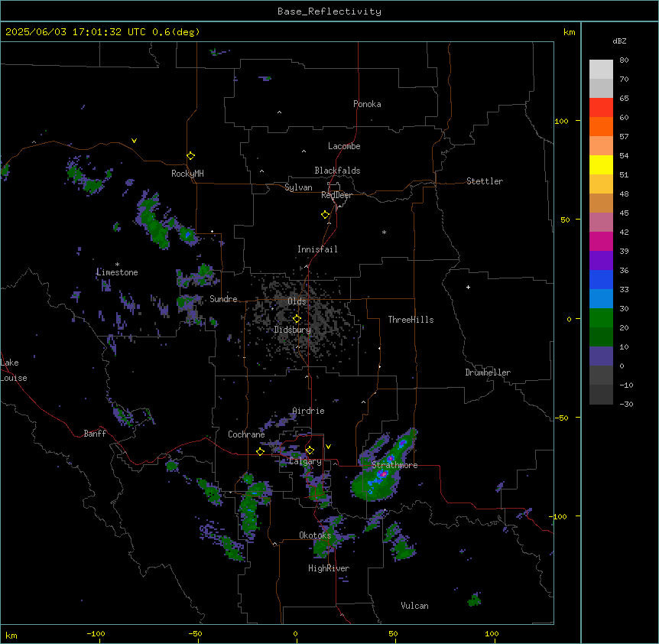Select the dark blue 33-36 dBZ swatch
The height and width of the screenshot is (644, 659).
(x=601, y=279)
